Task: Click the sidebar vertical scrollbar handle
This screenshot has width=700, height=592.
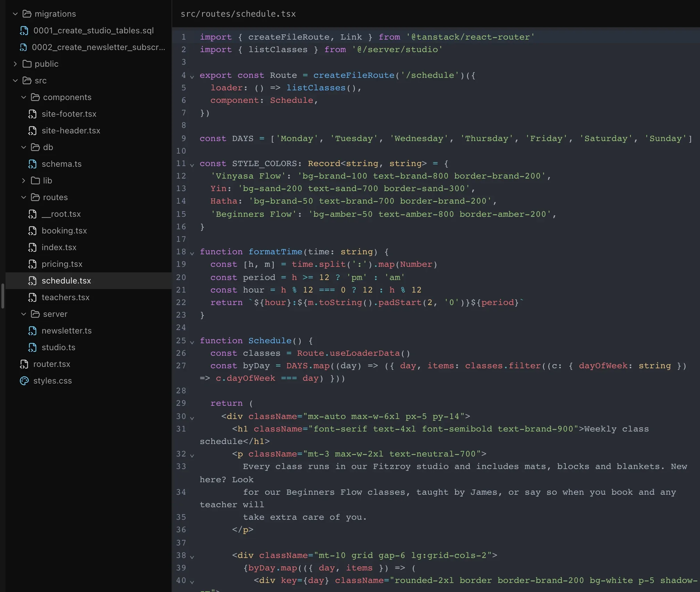Action: pos(3,296)
